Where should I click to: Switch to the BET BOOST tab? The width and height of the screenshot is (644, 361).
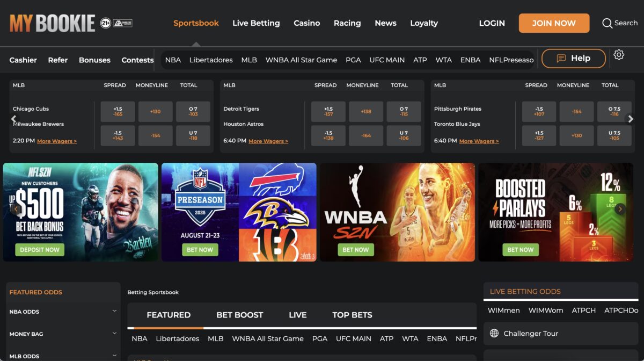(240, 315)
